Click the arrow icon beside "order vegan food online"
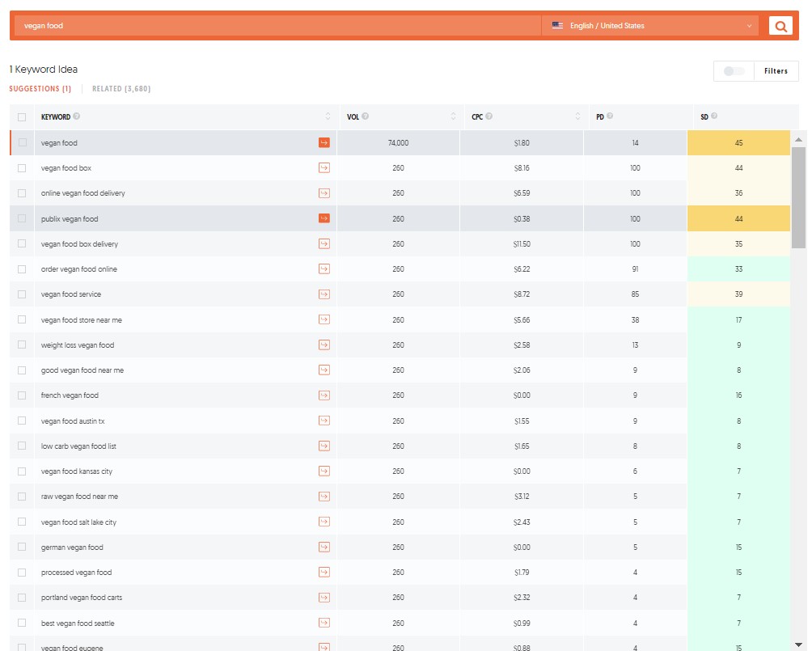This screenshot has height=651, width=812. click(x=324, y=268)
